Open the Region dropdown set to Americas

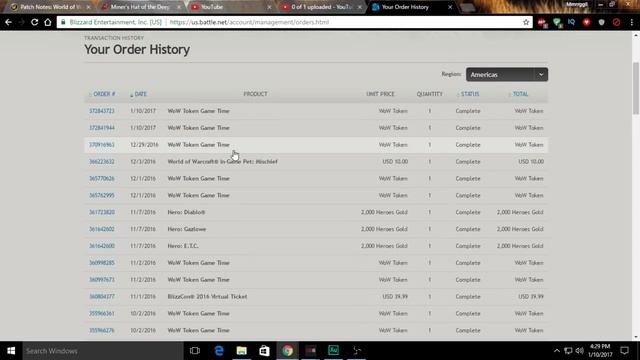(x=507, y=75)
